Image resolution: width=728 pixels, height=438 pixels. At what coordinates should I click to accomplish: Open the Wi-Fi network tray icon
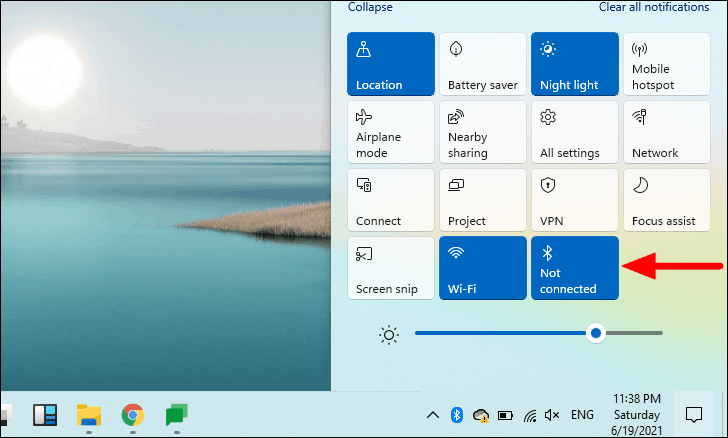coord(530,415)
